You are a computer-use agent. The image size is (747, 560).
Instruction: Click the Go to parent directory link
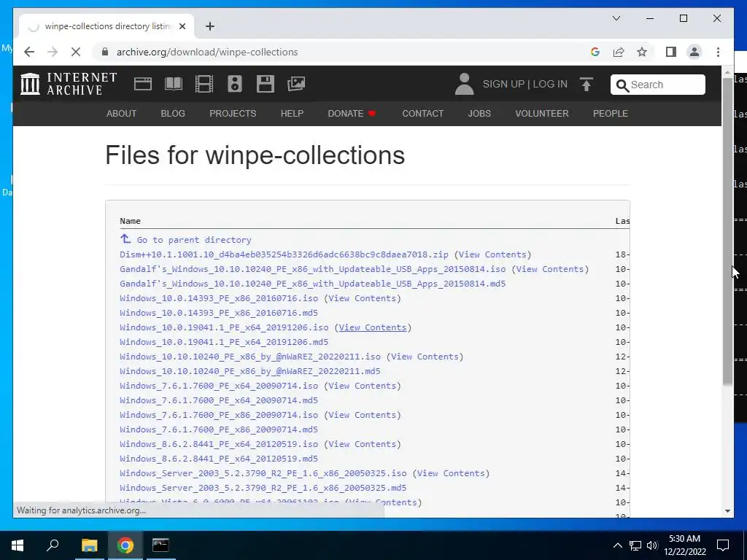coord(194,240)
